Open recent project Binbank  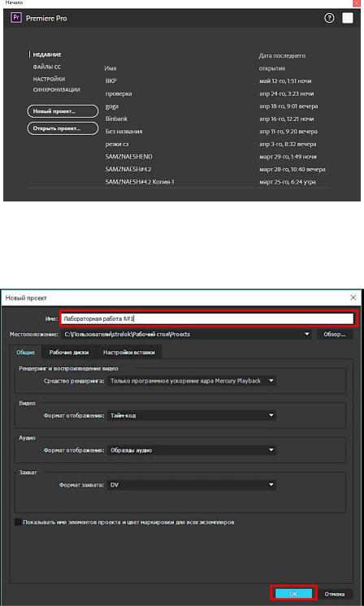click(116, 119)
